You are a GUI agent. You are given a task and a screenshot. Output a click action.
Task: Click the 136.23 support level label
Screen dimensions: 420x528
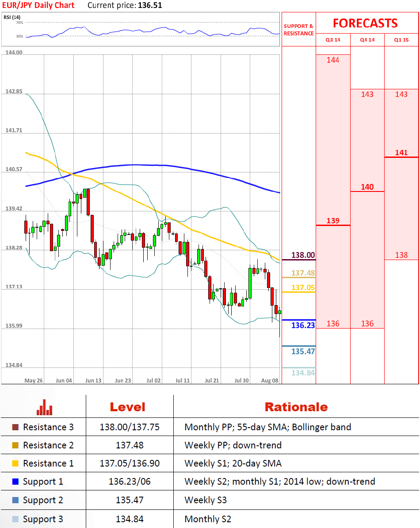(303, 325)
